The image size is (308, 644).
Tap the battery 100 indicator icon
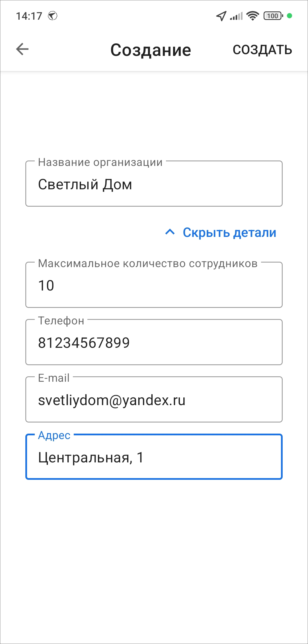click(273, 16)
